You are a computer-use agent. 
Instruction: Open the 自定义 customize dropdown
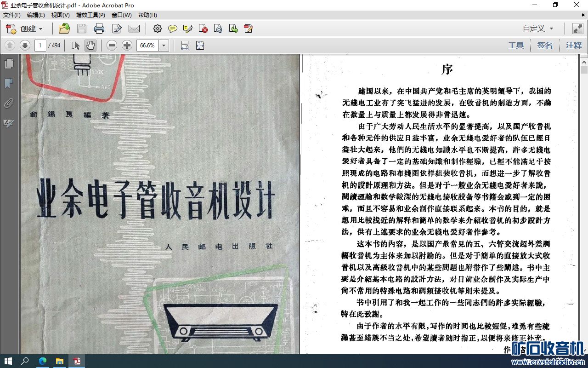(538, 29)
